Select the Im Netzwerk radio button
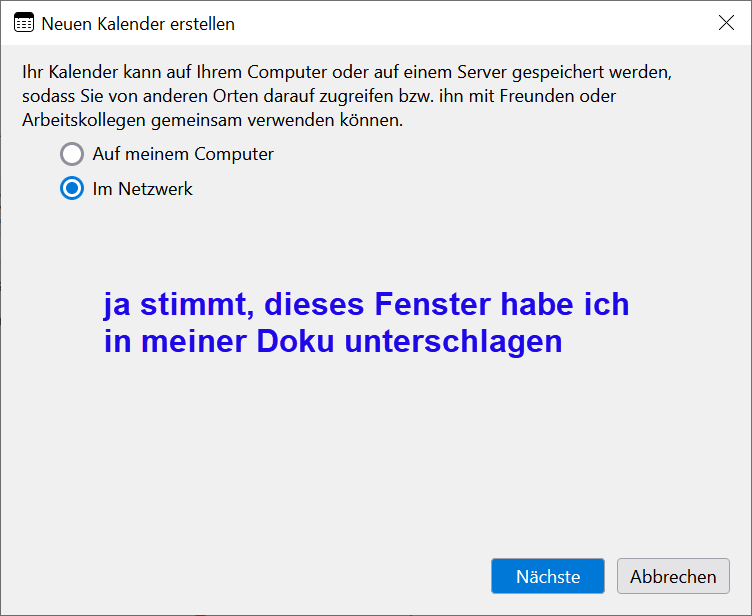The width and height of the screenshot is (752, 616). pos(72,188)
